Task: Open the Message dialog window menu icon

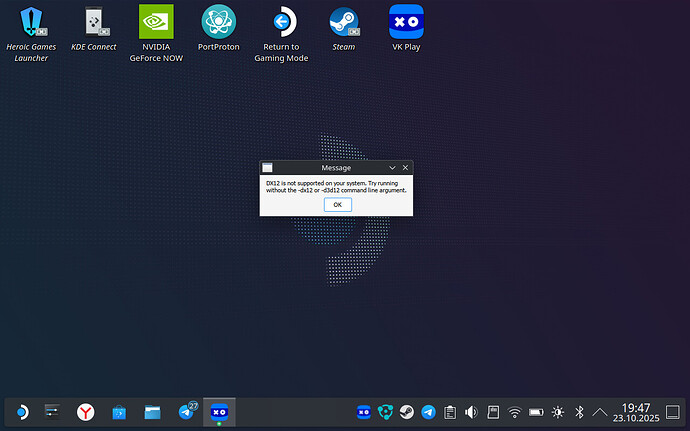Action: pyautogui.click(x=268, y=168)
